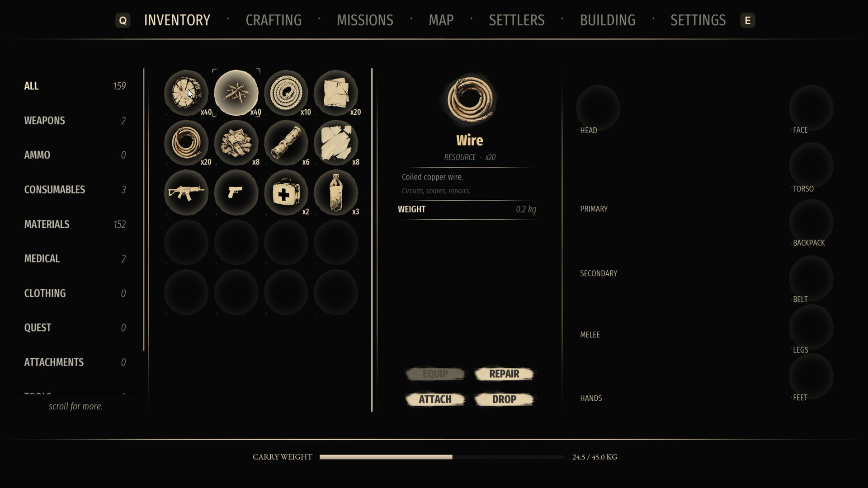Filter inventory by Quest items
Viewport: 868px width, 488px height.
(75, 328)
